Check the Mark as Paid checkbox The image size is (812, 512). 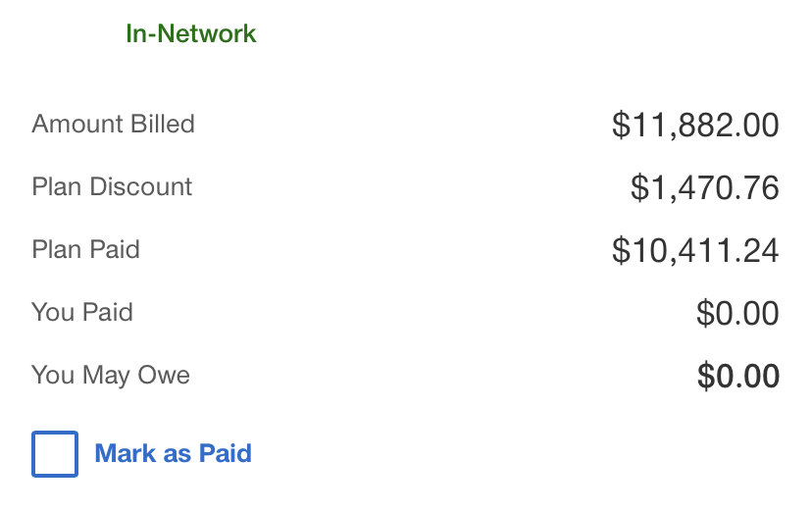tap(55, 454)
